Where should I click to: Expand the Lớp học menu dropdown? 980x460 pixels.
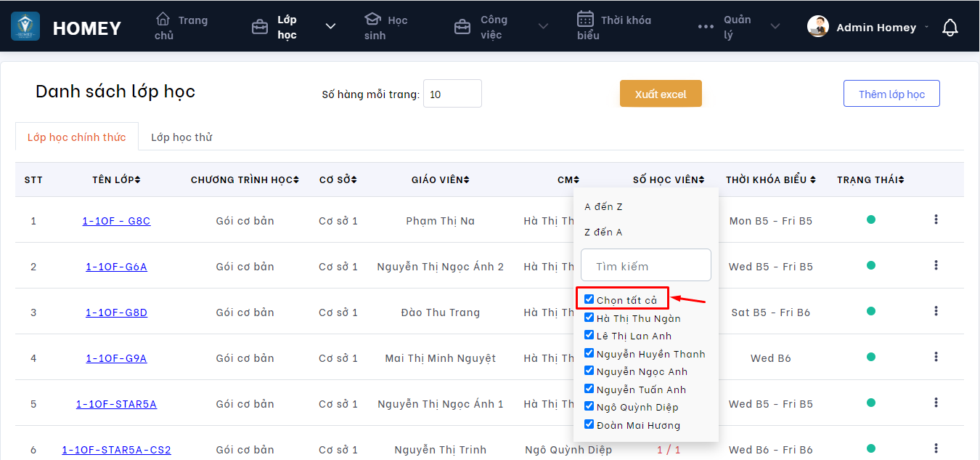(330, 27)
